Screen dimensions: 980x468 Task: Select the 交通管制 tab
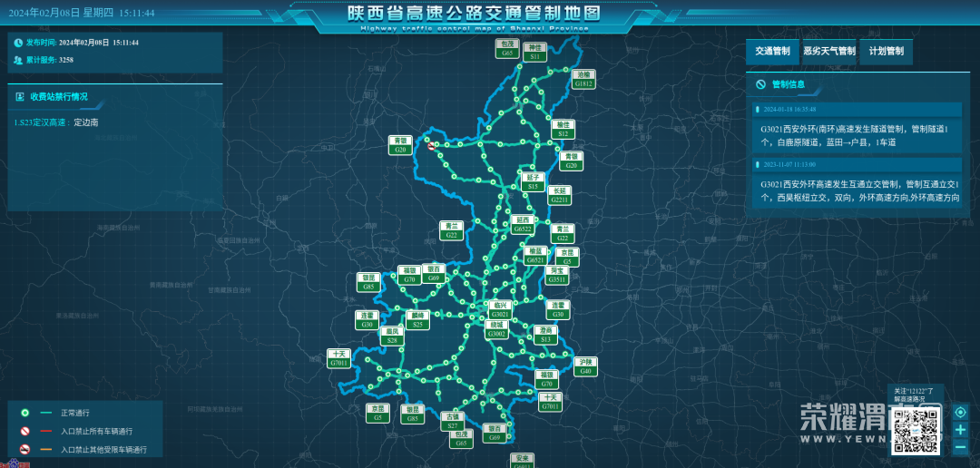point(772,52)
